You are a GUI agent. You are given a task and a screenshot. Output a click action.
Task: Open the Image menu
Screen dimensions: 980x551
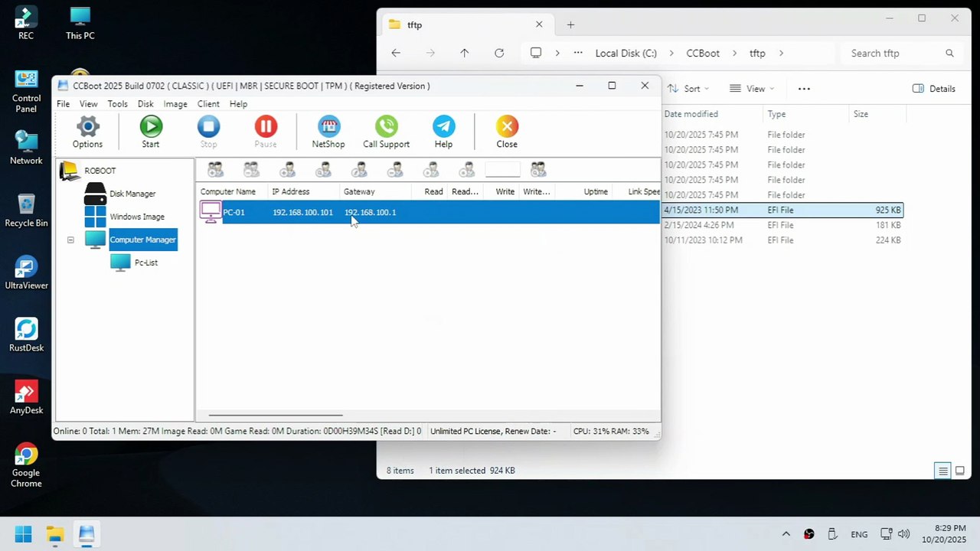175,104
